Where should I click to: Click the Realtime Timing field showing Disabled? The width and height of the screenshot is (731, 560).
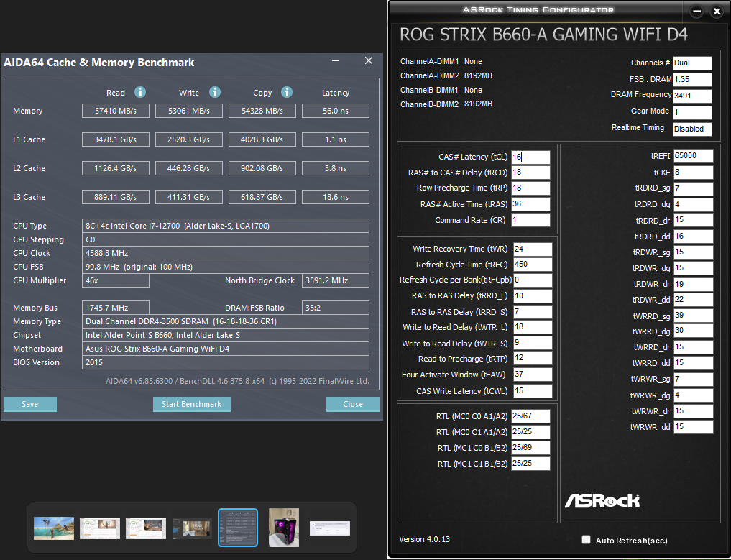(x=692, y=129)
